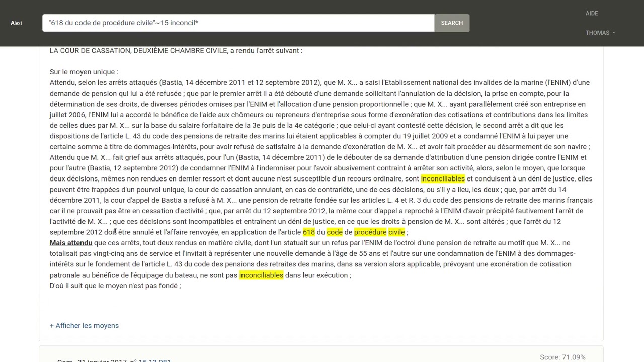The height and width of the screenshot is (362, 644).
Task: Click 'D'où il suit que le moyen n'est pas fondé'
Action: point(115,286)
